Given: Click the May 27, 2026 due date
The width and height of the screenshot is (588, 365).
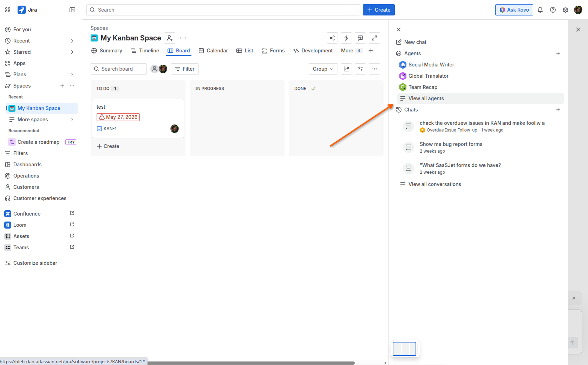Looking at the screenshot, I should point(118,117).
